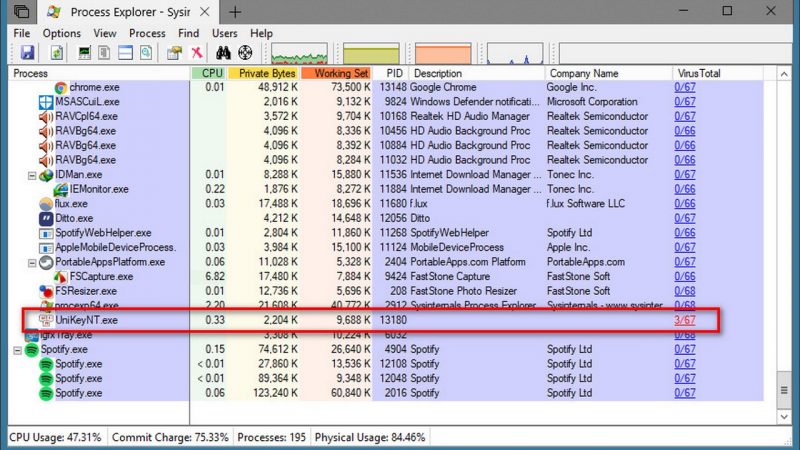Toggle the Show Lower Pane icon
Image resolution: width=800 pixels, height=450 pixels.
(x=125, y=53)
